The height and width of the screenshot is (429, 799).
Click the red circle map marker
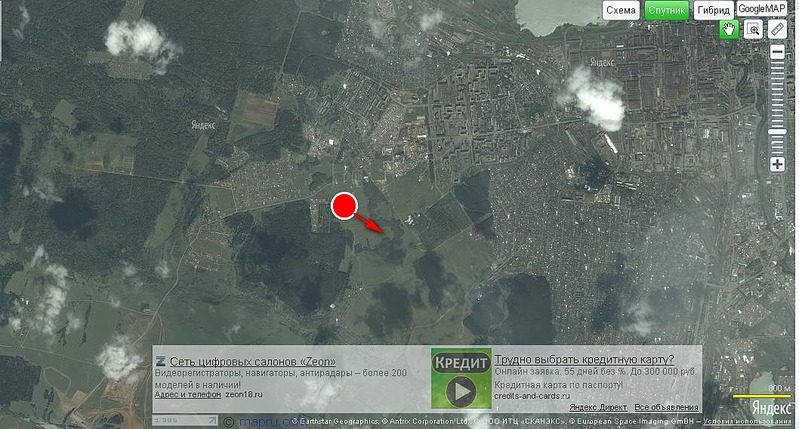pos(344,206)
